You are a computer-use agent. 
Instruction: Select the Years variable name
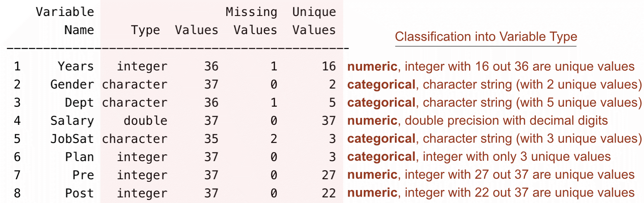tap(76, 67)
